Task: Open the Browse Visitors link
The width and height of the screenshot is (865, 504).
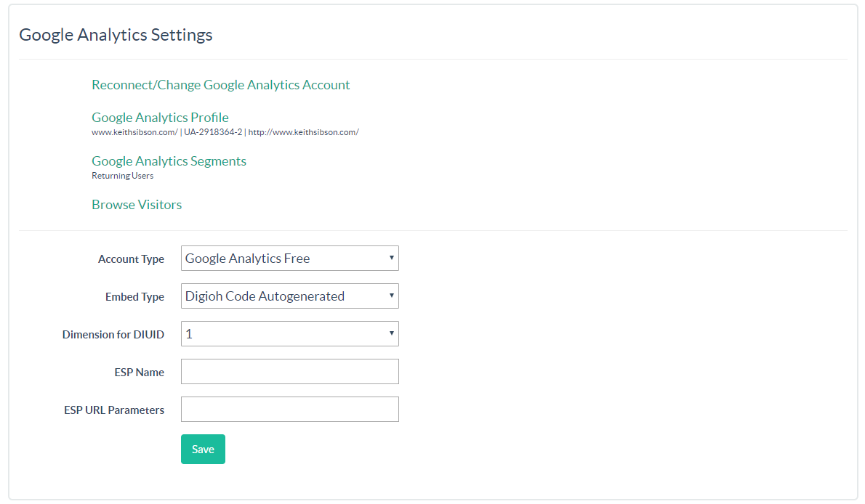Action: point(137,205)
